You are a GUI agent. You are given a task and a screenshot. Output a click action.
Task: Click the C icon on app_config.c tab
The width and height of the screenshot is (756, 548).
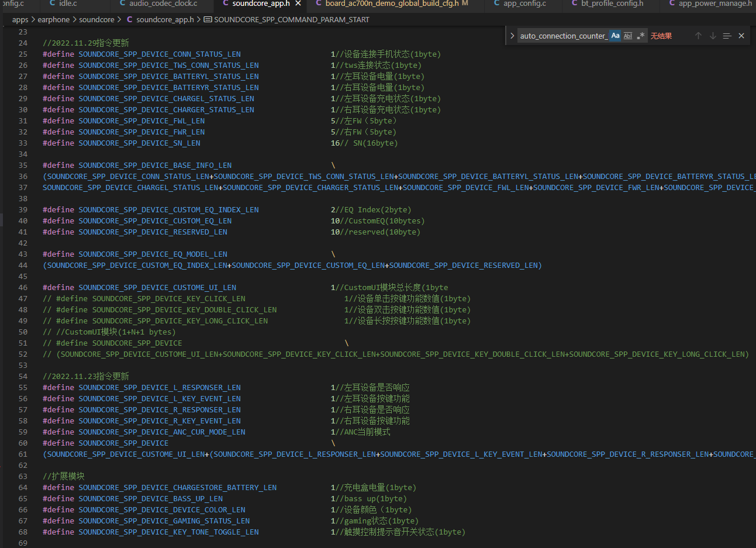coord(497,4)
